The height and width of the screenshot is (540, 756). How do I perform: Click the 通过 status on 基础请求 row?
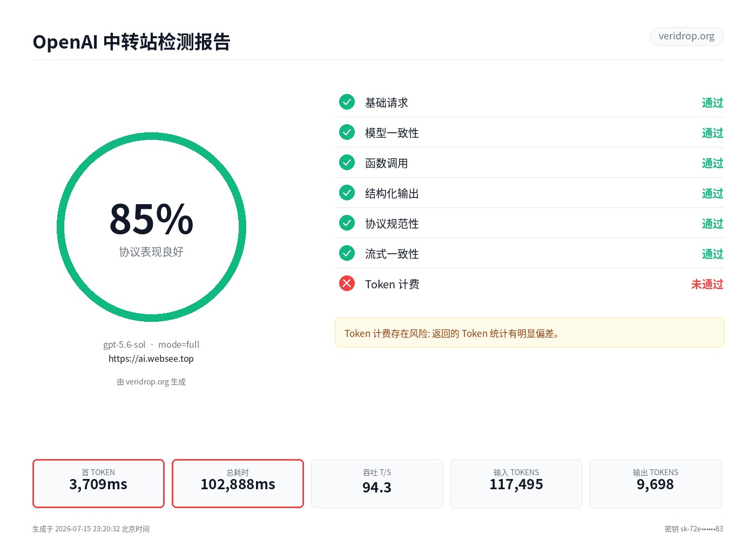point(712,103)
